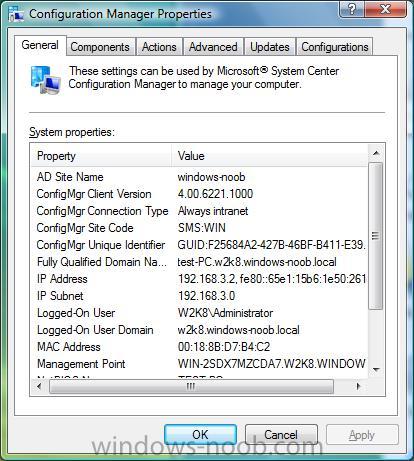Click the OK button
Viewport: 414px width, 461px height.
point(200,435)
